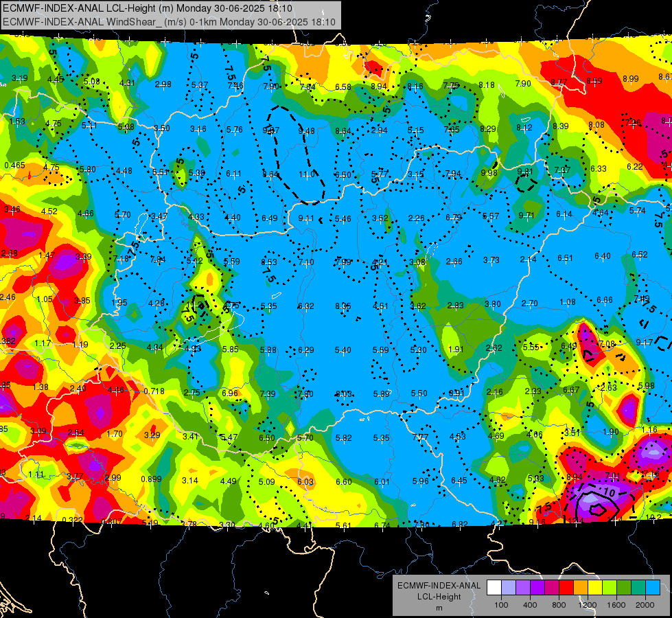
Task: Select the yellow legend color swatch
Action: pos(595,588)
